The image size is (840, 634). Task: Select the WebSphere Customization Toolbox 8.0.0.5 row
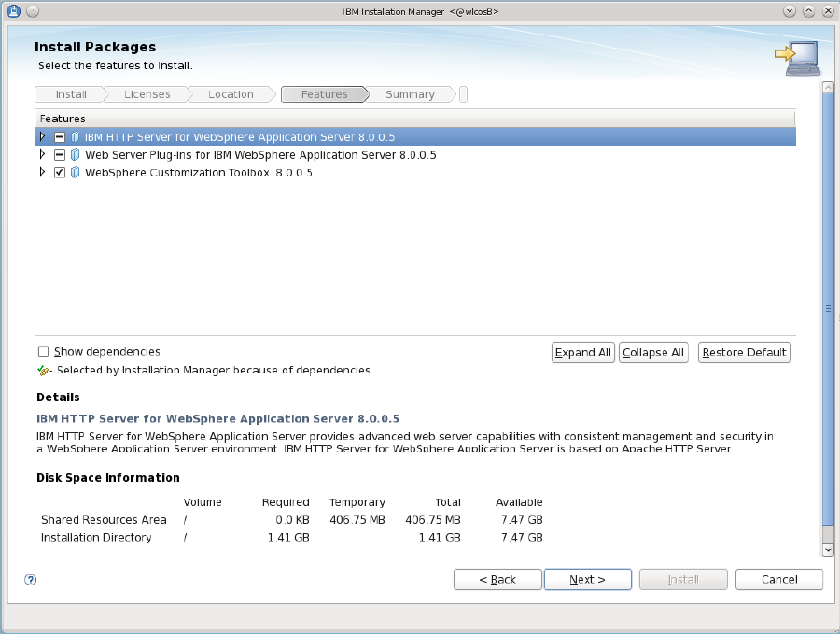pyautogui.click(x=415, y=173)
